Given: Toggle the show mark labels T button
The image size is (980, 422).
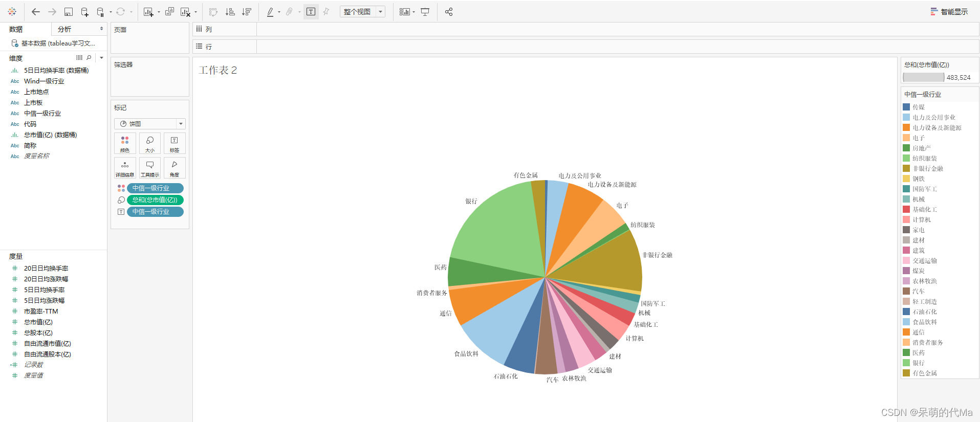Looking at the screenshot, I should [x=311, y=11].
